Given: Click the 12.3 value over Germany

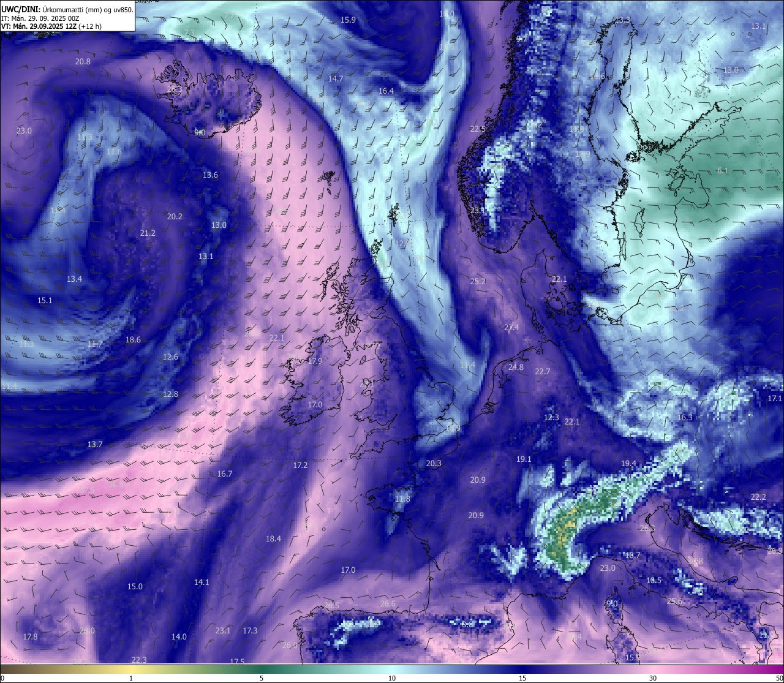Looking at the screenshot, I should (551, 417).
